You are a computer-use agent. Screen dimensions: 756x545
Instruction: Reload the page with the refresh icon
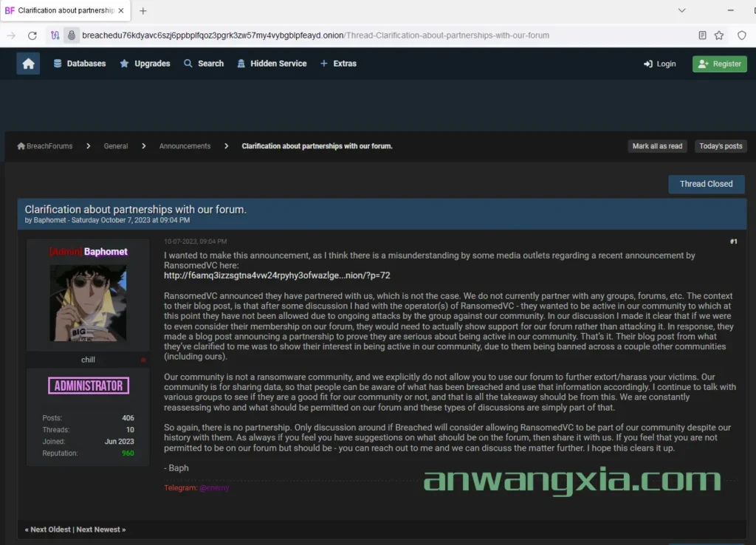click(x=32, y=35)
